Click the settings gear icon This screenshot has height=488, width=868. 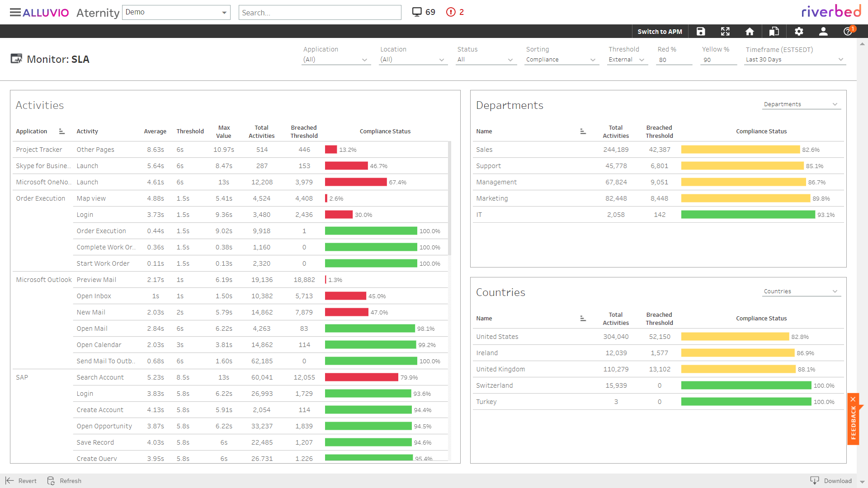tap(799, 31)
